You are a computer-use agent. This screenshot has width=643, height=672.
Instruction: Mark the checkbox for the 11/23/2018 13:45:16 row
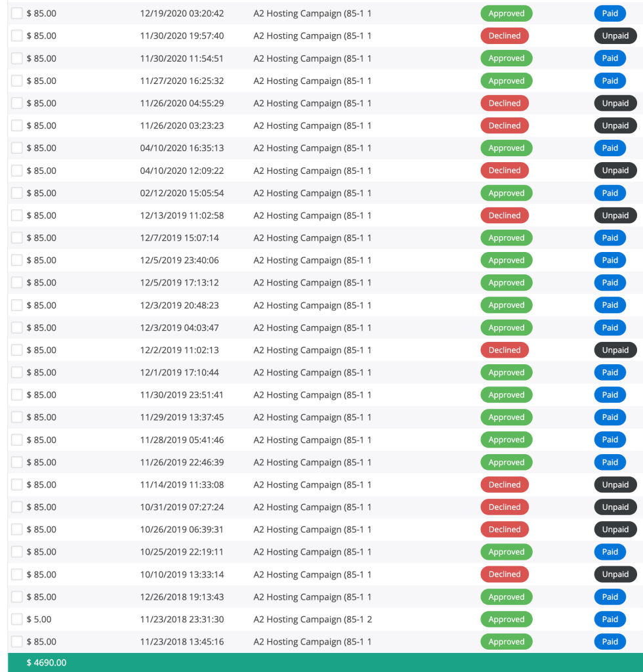pyautogui.click(x=17, y=642)
